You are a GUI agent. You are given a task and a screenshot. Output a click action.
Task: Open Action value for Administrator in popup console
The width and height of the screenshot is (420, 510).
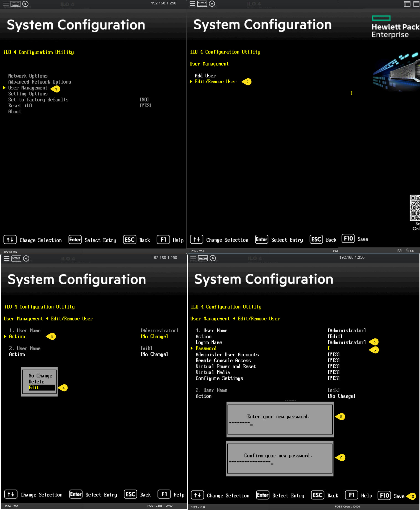(154, 336)
